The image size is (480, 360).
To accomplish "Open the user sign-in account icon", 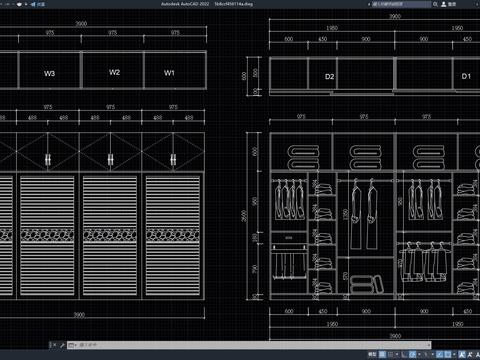I will [444, 4].
